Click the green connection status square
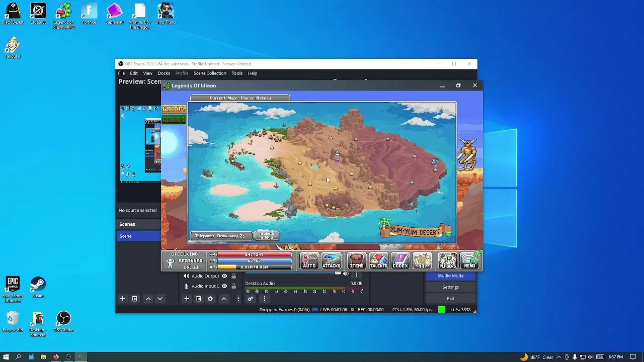The height and width of the screenshot is (362, 644). pos(442,310)
